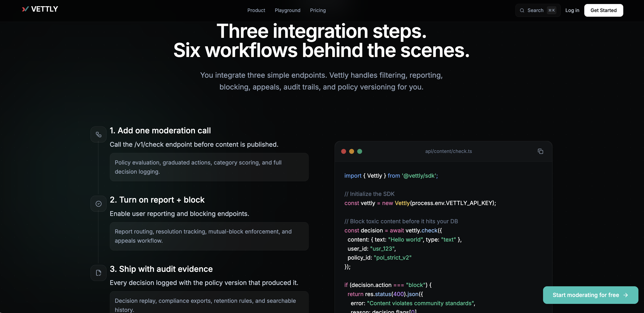Click the api/content/check.ts filename

[449, 151]
